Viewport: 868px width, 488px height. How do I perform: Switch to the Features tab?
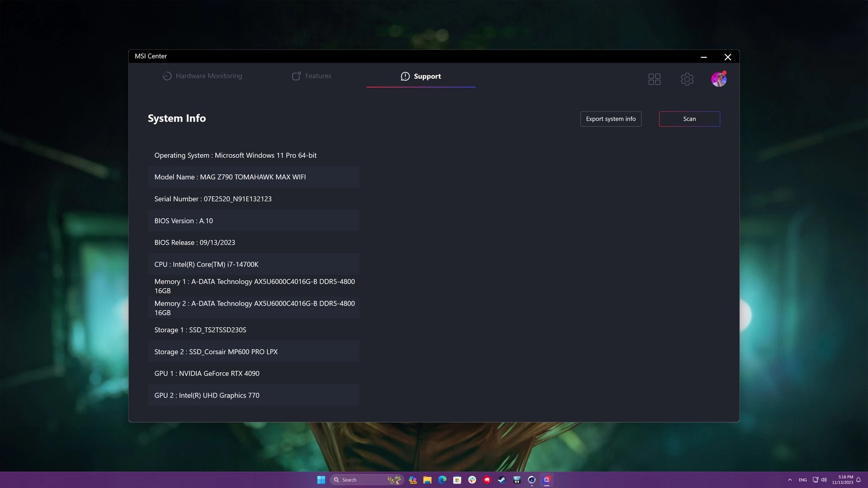pos(318,76)
